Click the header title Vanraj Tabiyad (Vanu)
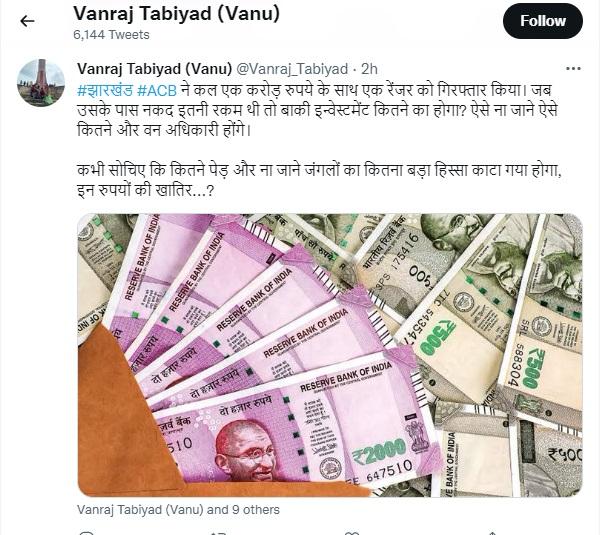The width and height of the screenshot is (605, 535). pos(176,14)
